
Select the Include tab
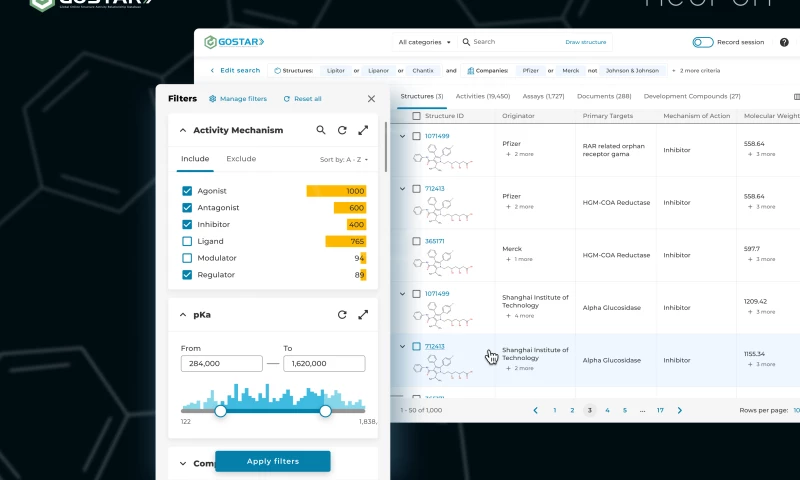click(x=195, y=159)
